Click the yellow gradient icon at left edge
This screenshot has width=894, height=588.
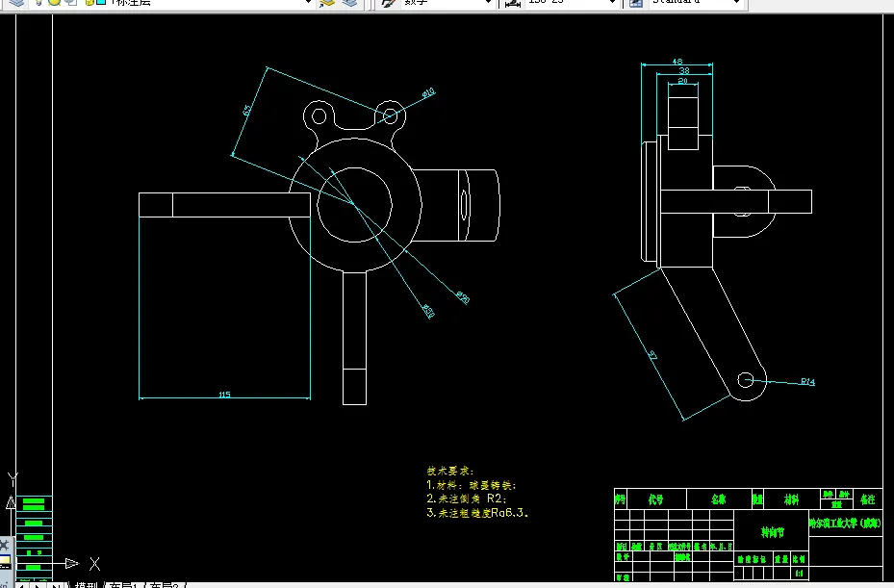coord(5,561)
